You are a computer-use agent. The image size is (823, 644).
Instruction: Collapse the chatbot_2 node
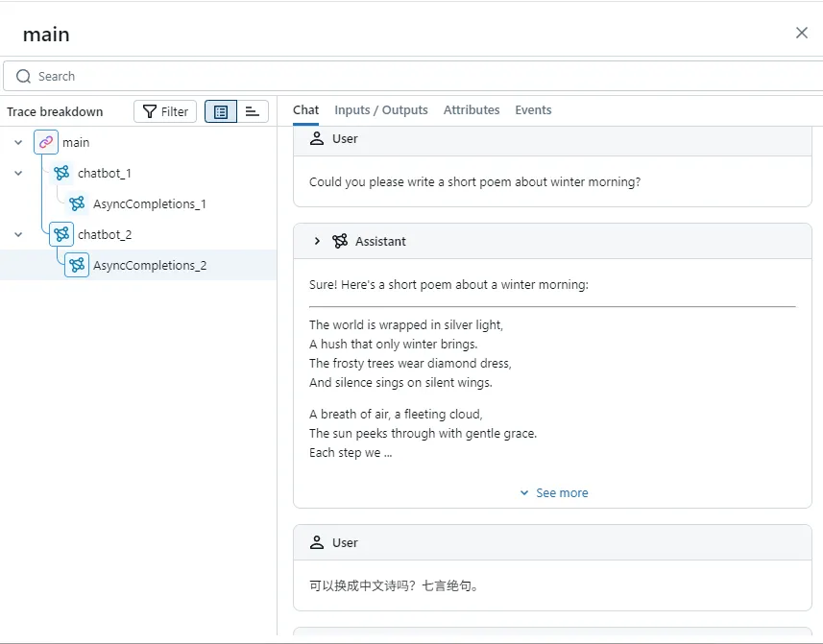(18, 234)
